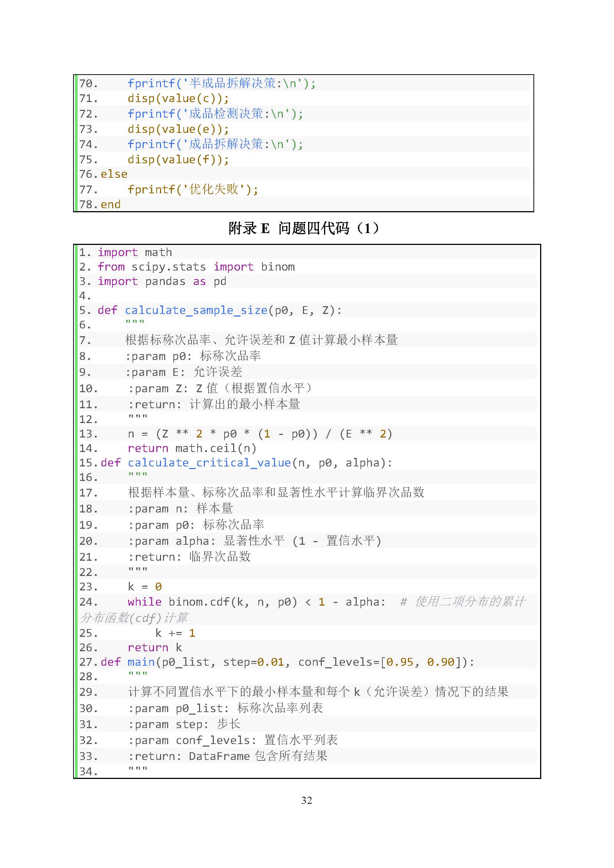
Task: Click the line 'disp(value(f));'
Action: click(178, 160)
